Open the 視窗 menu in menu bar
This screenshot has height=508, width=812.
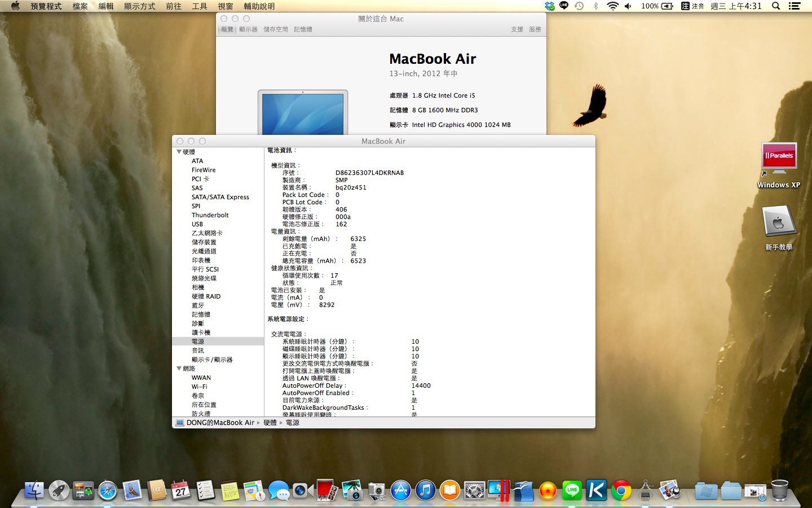pyautogui.click(x=226, y=6)
